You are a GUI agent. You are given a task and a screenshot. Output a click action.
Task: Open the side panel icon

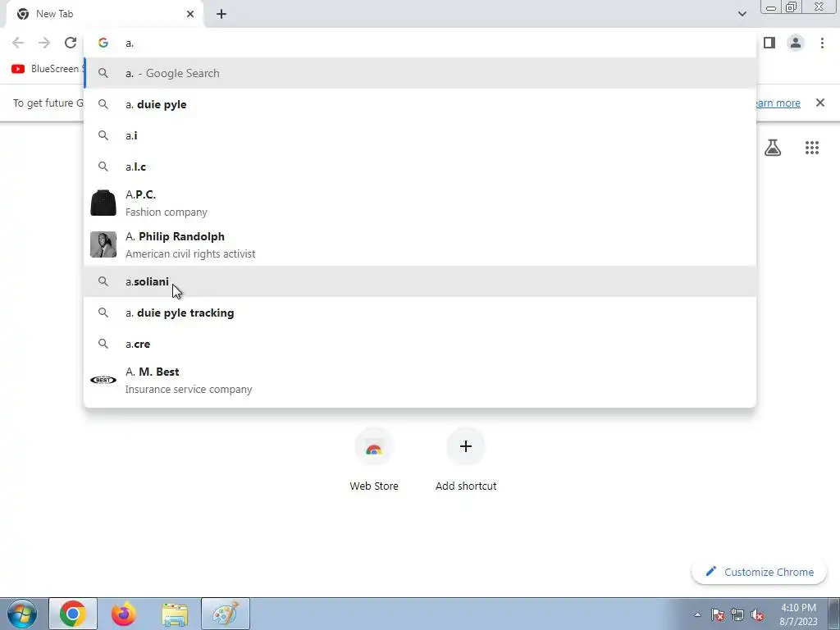(x=769, y=43)
